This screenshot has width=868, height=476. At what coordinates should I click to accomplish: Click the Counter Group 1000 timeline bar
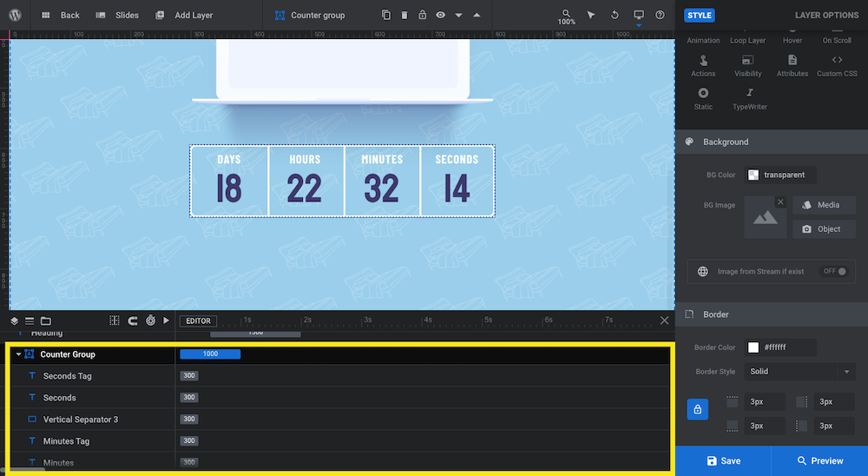(210, 354)
